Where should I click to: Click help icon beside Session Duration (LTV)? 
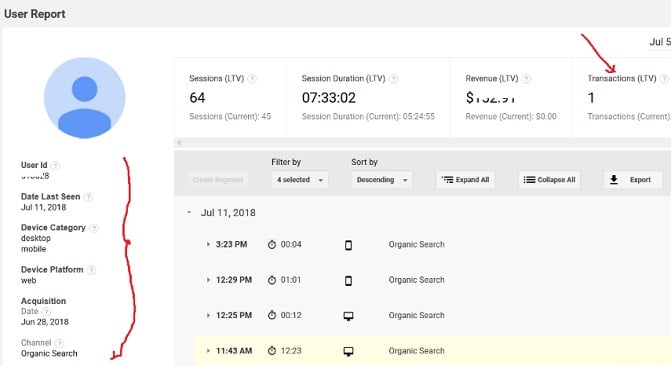[393, 79]
